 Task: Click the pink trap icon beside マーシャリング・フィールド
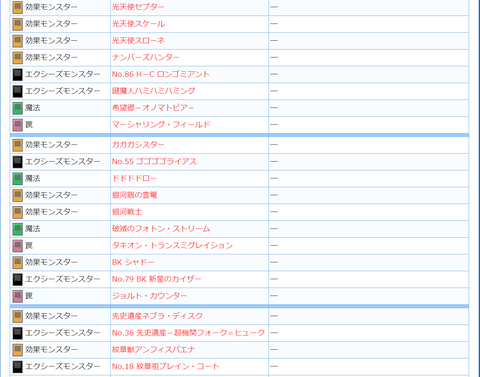click(17, 125)
